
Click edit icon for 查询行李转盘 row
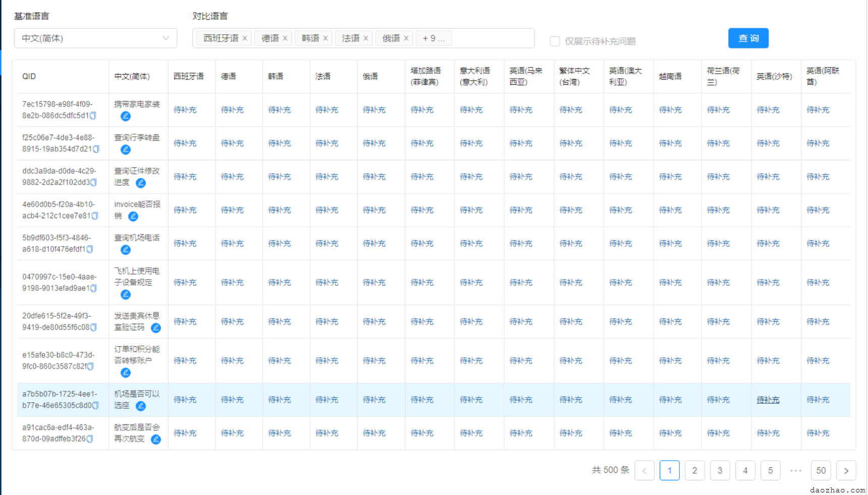pos(126,150)
